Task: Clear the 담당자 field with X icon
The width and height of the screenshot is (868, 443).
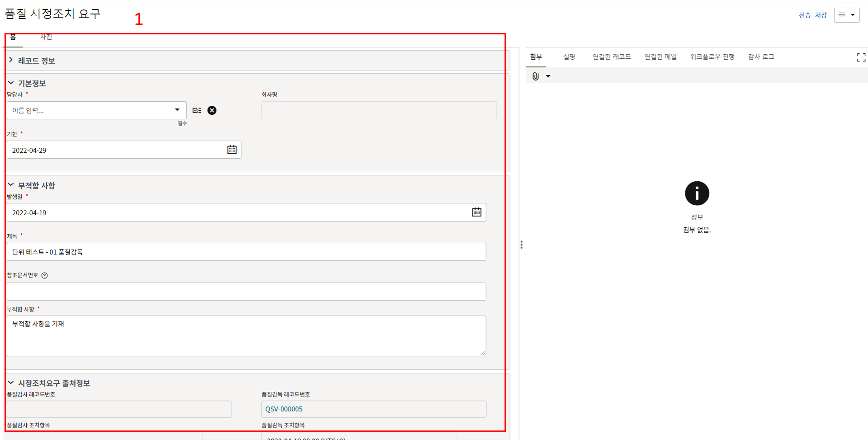Action: pyautogui.click(x=212, y=110)
